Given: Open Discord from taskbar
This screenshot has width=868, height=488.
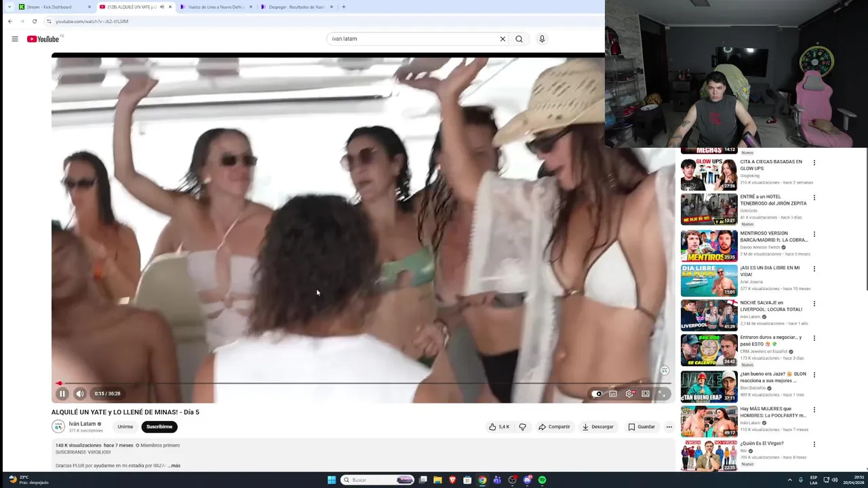Looking at the screenshot, I should tap(527, 480).
